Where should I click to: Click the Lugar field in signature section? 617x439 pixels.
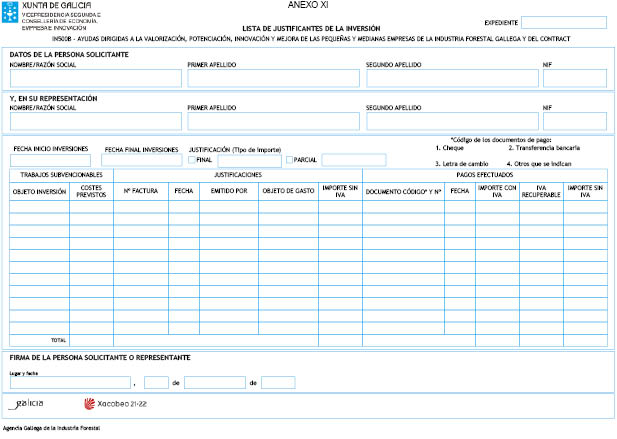[x=70, y=382]
